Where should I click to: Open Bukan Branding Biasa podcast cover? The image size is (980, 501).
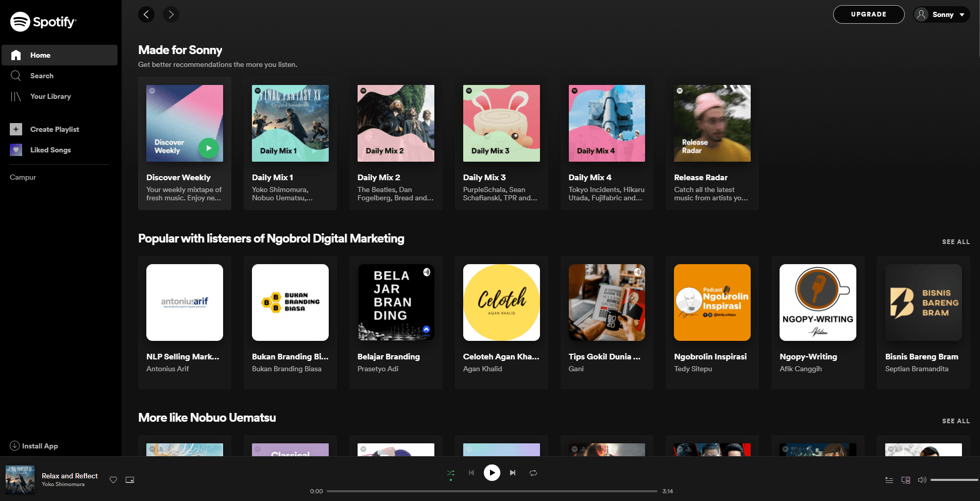[290, 302]
